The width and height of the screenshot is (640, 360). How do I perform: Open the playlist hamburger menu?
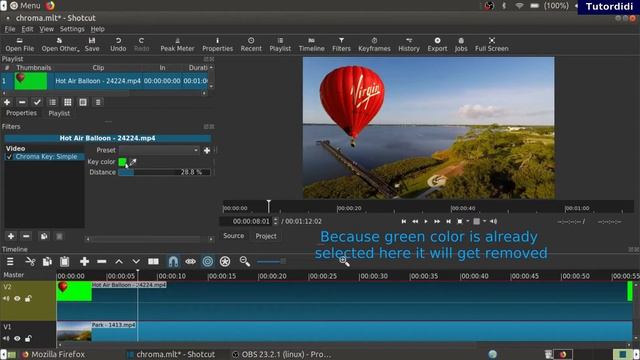pos(98,102)
